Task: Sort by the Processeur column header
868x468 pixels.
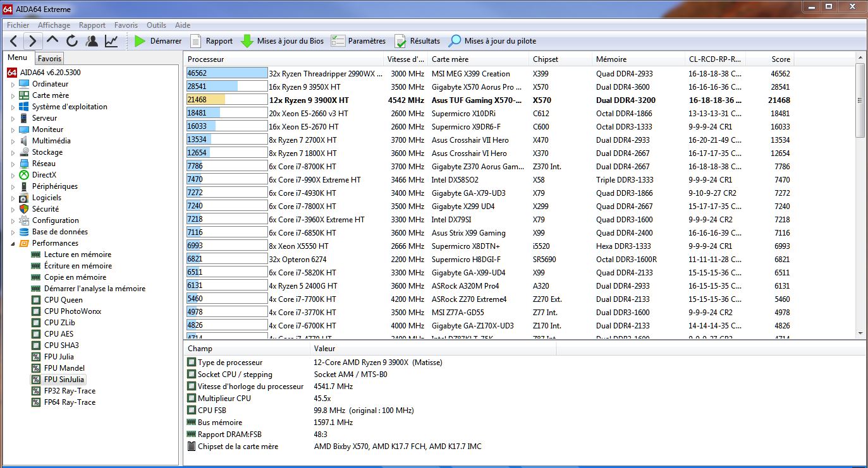Action: pos(284,59)
